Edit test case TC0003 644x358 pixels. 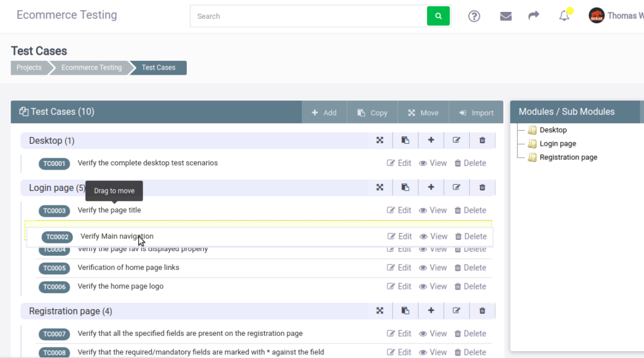[x=399, y=210]
